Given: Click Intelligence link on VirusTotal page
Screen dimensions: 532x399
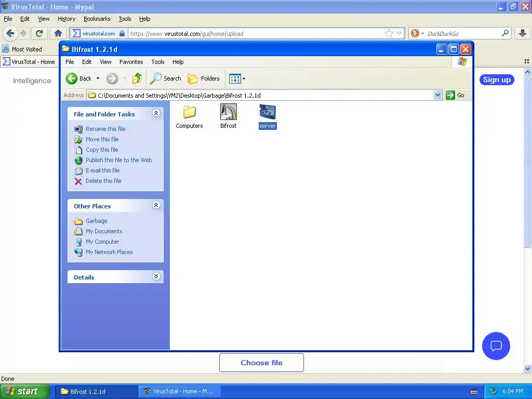Looking at the screenshot, I should [32, 81].
